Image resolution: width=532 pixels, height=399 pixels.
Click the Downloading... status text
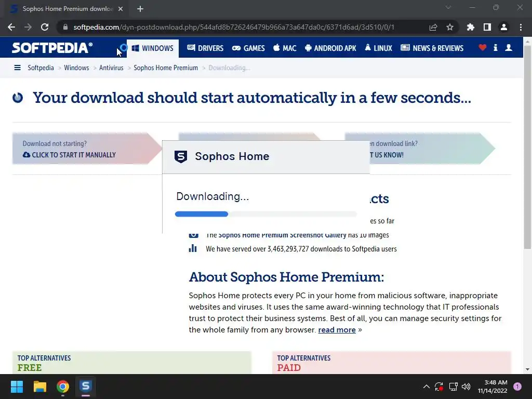tap(212, 196)
